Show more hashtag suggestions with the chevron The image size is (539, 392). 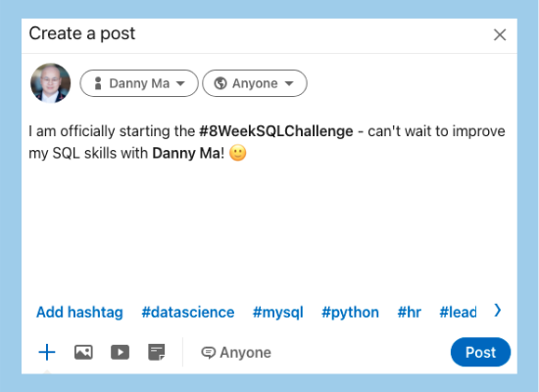[x=498, y=311]
